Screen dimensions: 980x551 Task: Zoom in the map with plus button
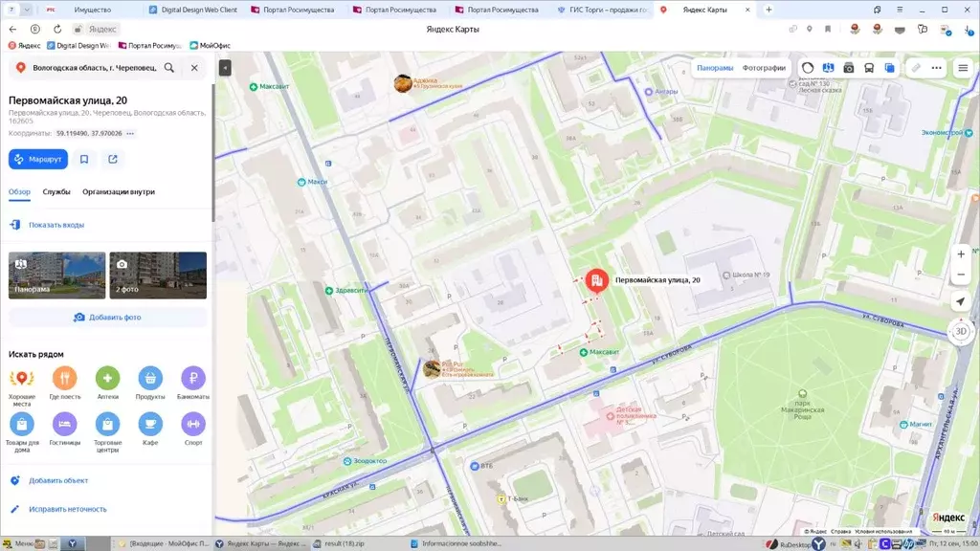961,254
